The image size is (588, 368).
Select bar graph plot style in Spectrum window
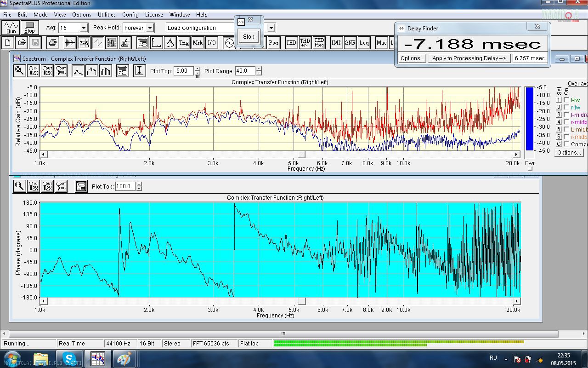click(x=106, y=71)
